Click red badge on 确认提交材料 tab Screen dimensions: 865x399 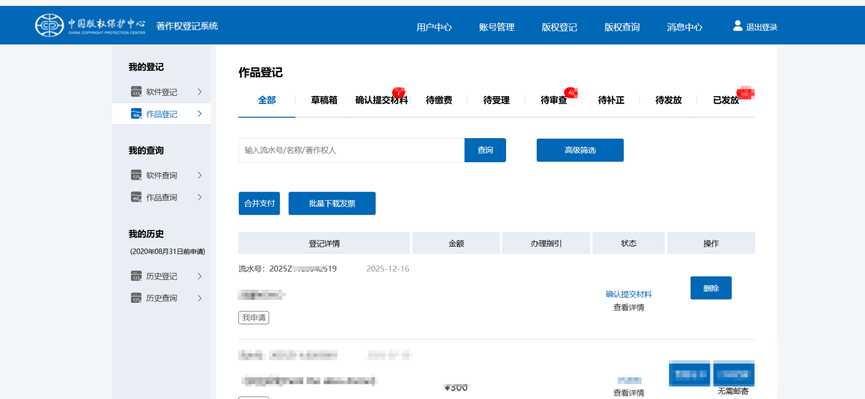point(398,92)
